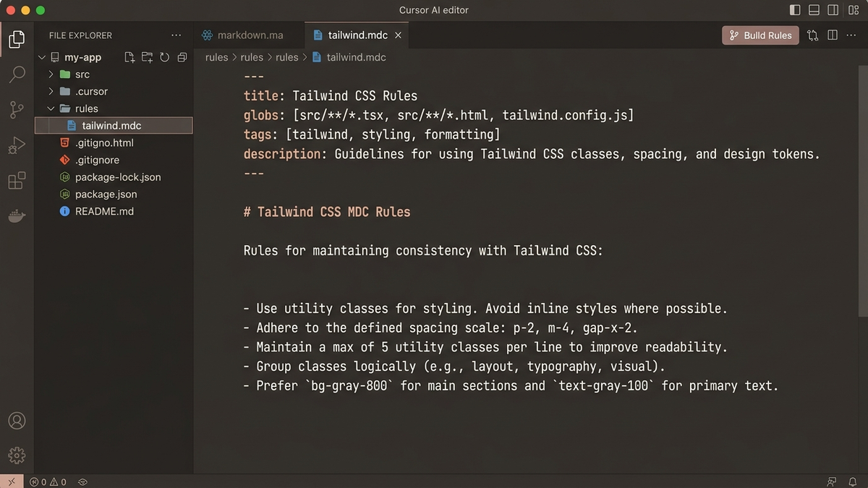Toggle the primary side bar visibility

(795, 10)
